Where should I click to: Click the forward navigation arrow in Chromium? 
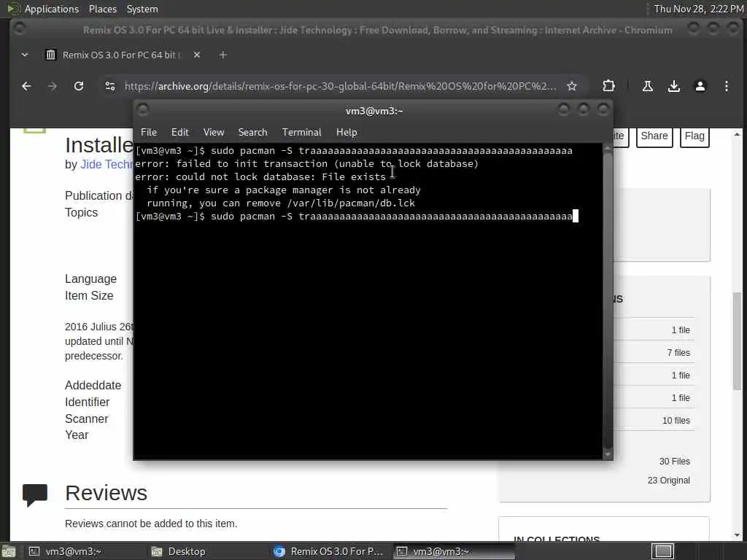(x=53, y=86)
